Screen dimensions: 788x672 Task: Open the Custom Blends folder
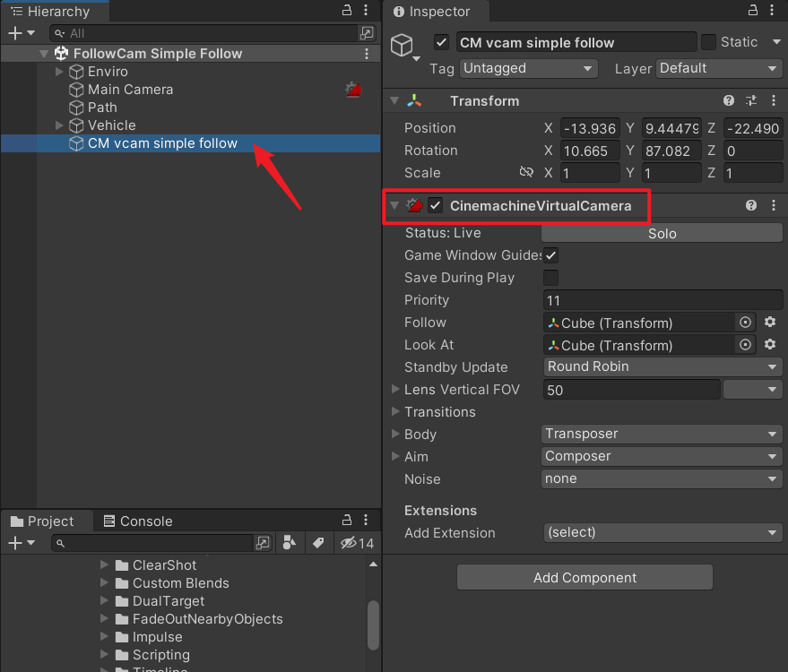(x=181, y=583)
